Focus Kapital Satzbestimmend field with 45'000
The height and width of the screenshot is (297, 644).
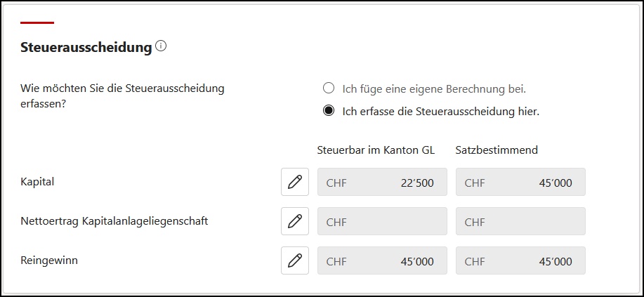(x=521, y=182)
